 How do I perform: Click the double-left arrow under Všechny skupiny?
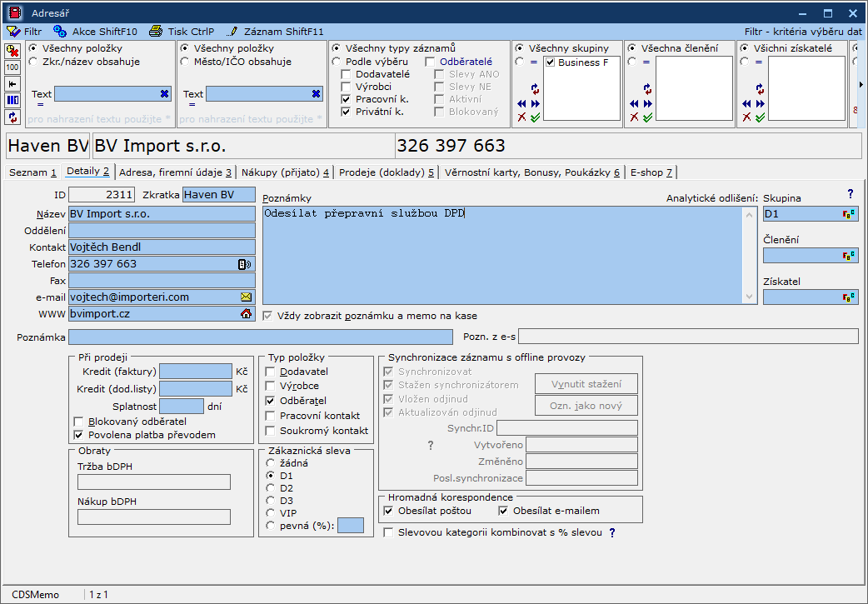tap(521, 103)
